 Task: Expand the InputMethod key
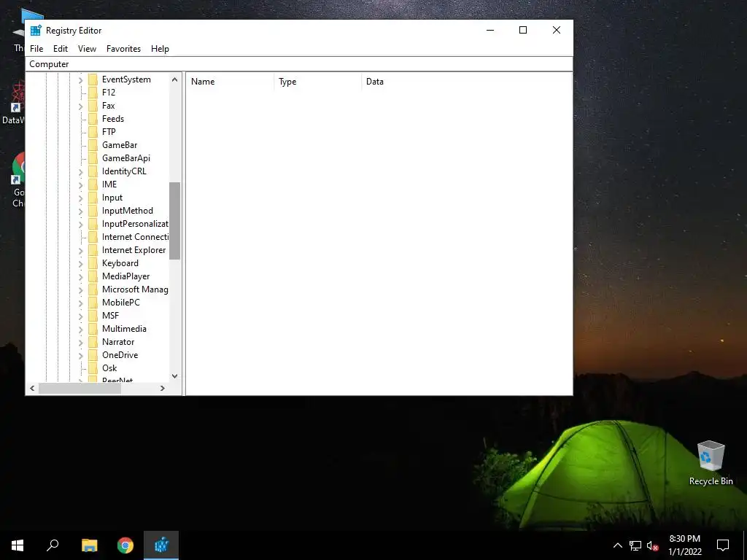point(80,211)
